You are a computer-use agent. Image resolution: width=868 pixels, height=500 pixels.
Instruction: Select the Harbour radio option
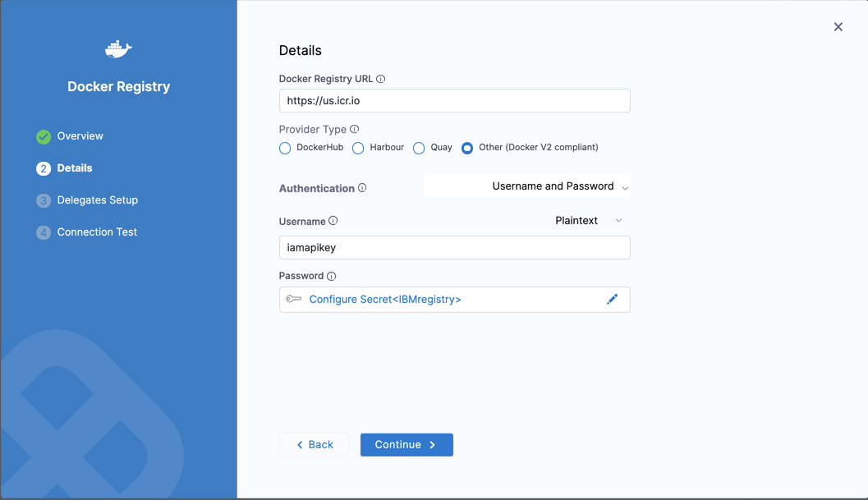click(358, 148)
